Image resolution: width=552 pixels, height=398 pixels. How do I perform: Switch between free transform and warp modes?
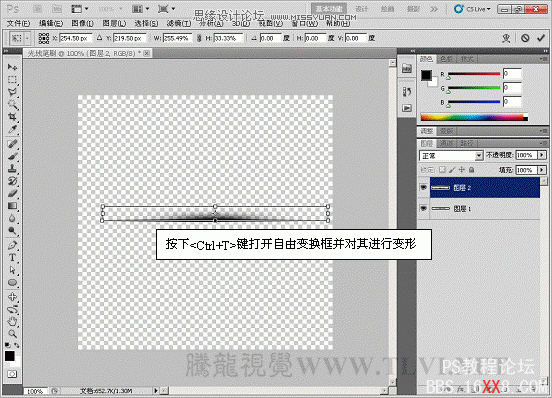[506, 38]
